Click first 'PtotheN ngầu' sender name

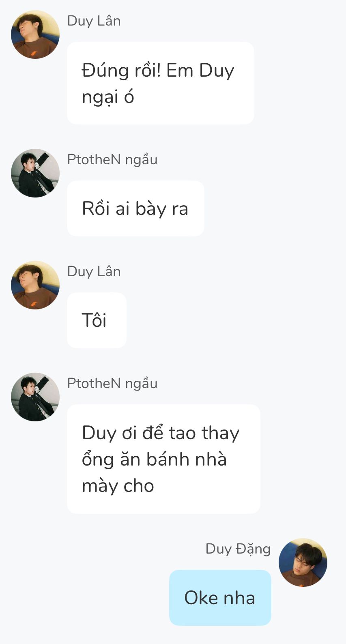point(112,159)
